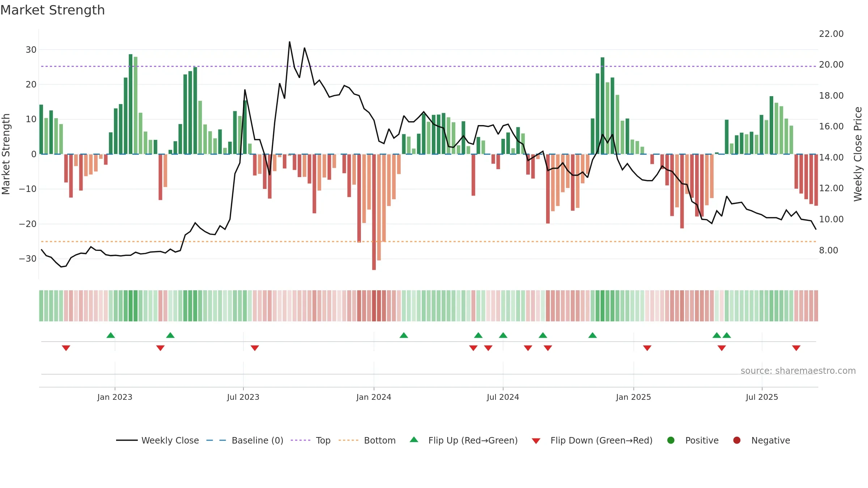Click the flip-down marker just after Jul 2023
Screen dimensions: 868x488
[255, 348]
